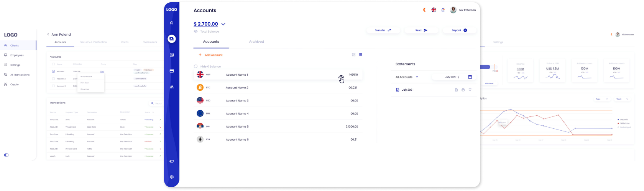Open the Cards icon in blue sidebar
This screenshot has width=644, height=191.
[171, 71]
